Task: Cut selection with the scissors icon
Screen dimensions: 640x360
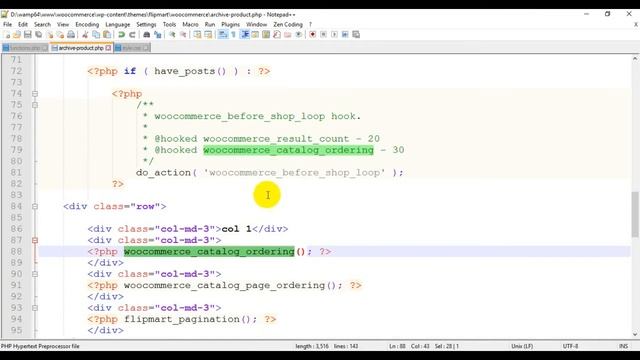Action: click(85, 35)
